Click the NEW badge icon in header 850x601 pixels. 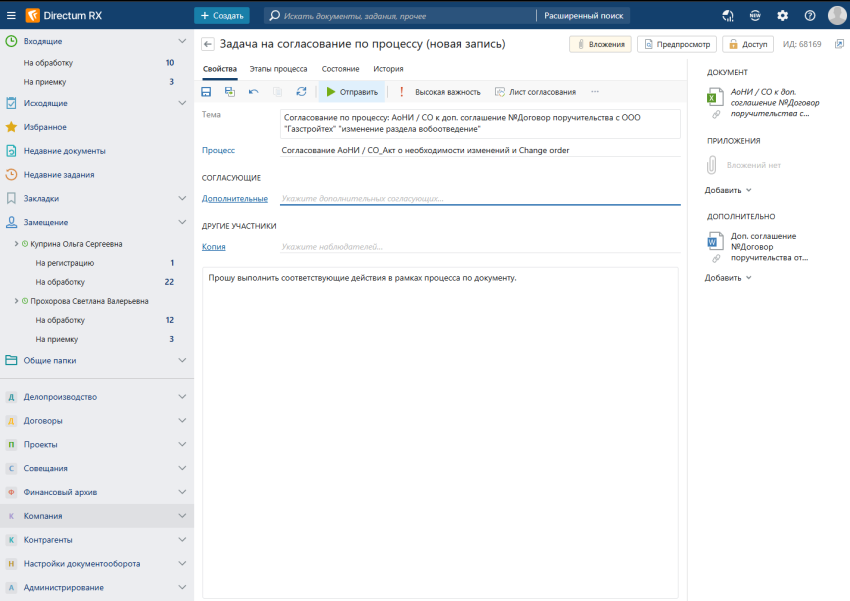756,15
